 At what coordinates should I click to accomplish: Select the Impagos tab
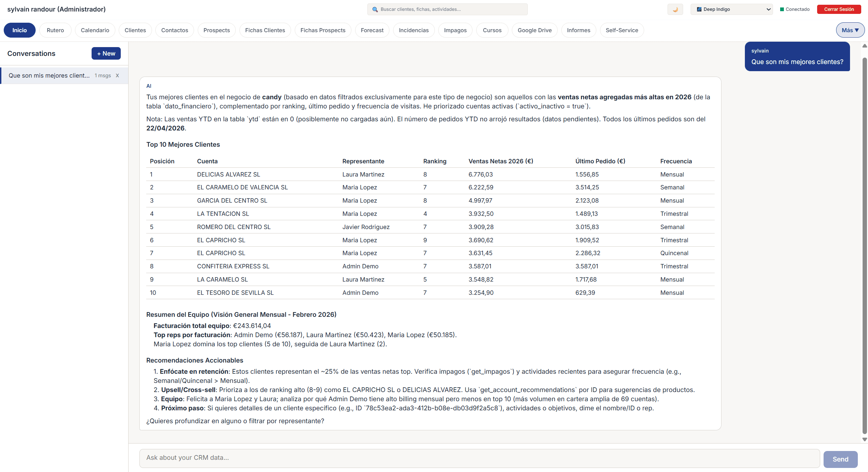point(455,30)
